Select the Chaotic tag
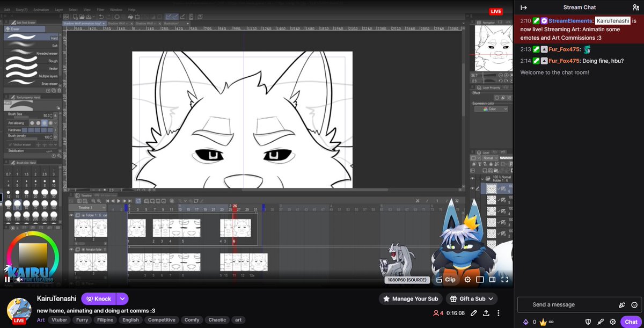644x328 pixels. 217,320
